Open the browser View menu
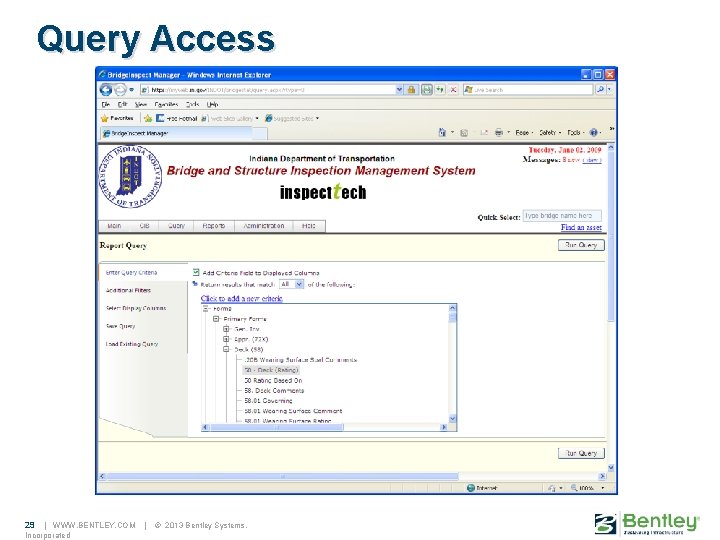Image resolution: width=720 pixels, height=540 pixels. [141, 105]
